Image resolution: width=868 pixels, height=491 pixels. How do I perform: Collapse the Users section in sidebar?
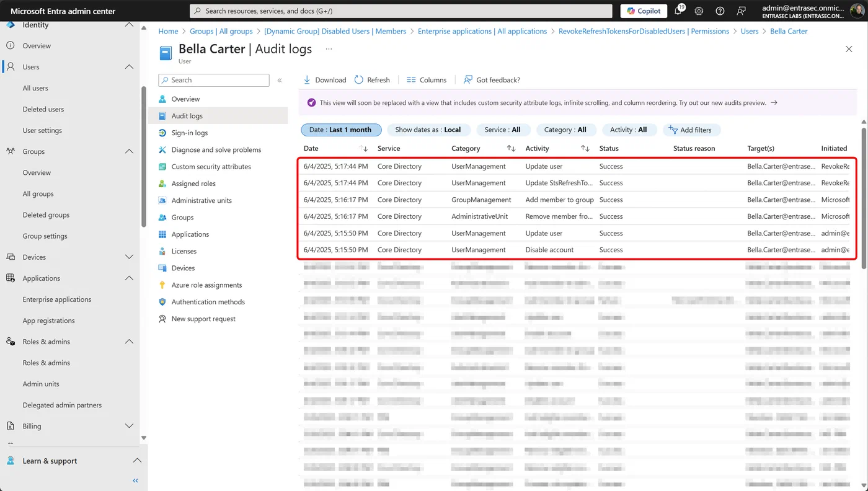tap(129, 67)
